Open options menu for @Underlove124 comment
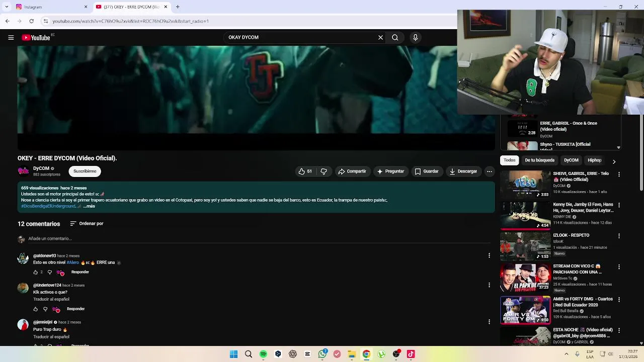The width and height of the screenshot is (644, 362). point(489,285)
